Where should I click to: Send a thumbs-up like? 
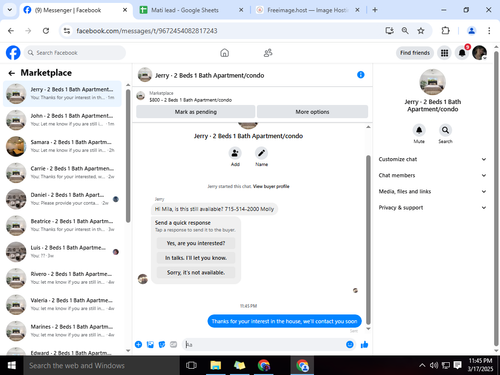click(x=364, y=344)
